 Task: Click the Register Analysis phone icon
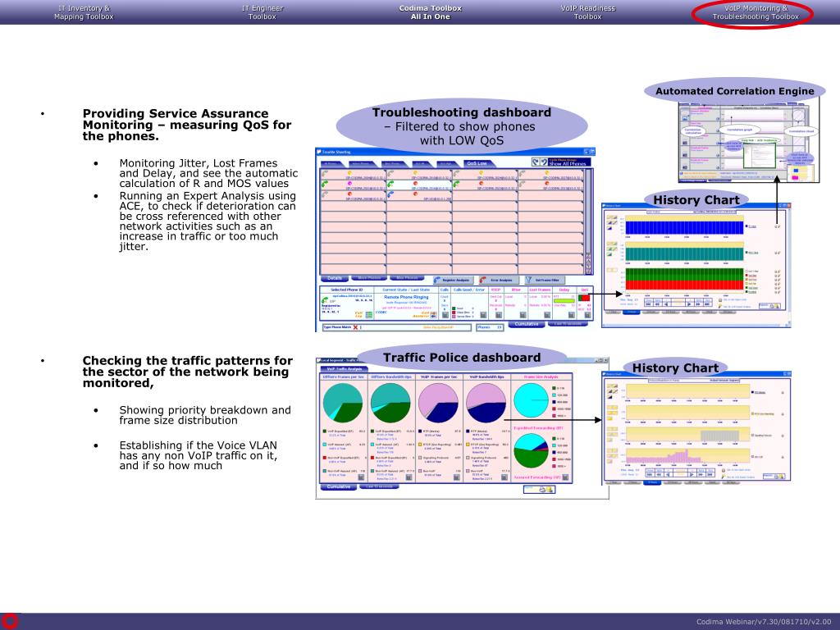(x=437, y=281)
